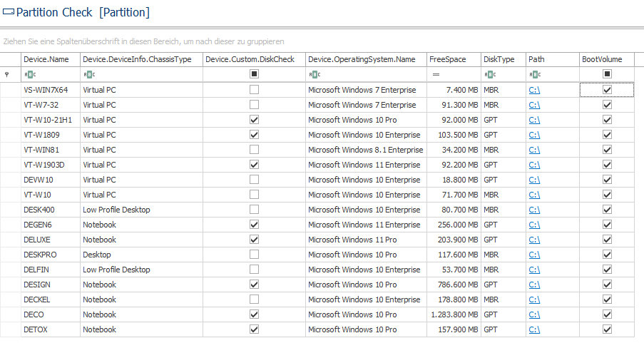This screenshot has width=644, height=343.
Task: Sort by Device.OperatingSystem.Name column header
Action: (367, 59)
